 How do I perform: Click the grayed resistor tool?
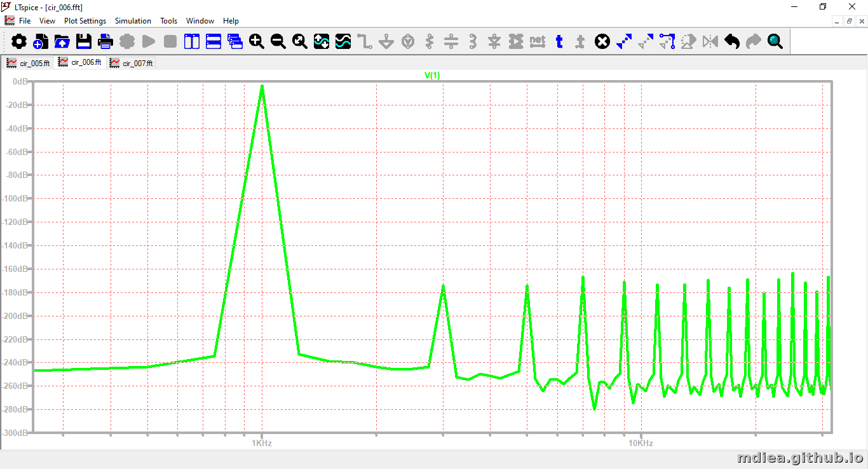click(x=430, y=42)
